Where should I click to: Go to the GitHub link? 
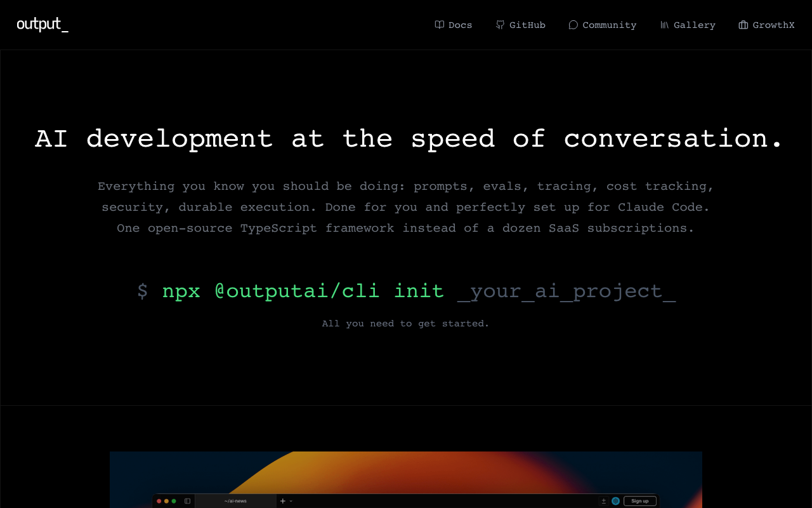(520, 25)
